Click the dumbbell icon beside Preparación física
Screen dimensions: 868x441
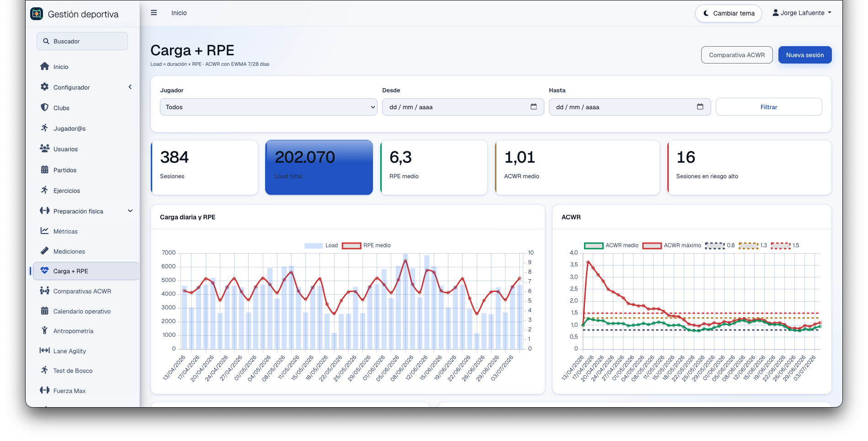pos(44,211)
